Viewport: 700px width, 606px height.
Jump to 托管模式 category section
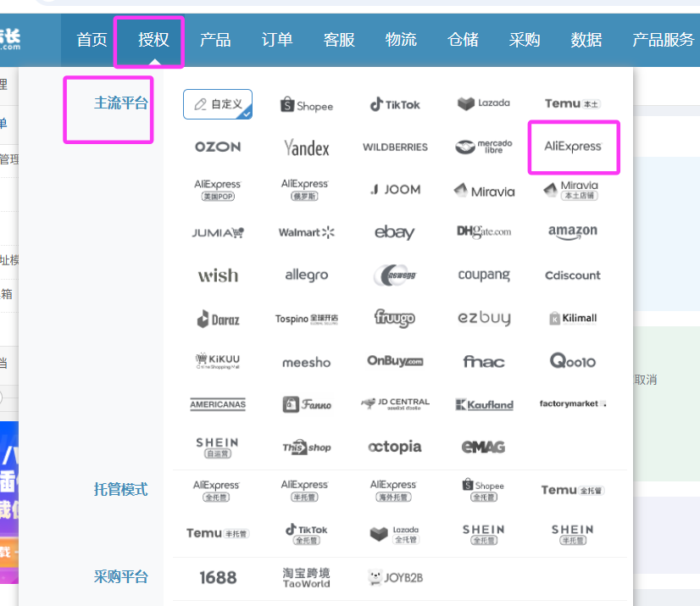(120, 490)
